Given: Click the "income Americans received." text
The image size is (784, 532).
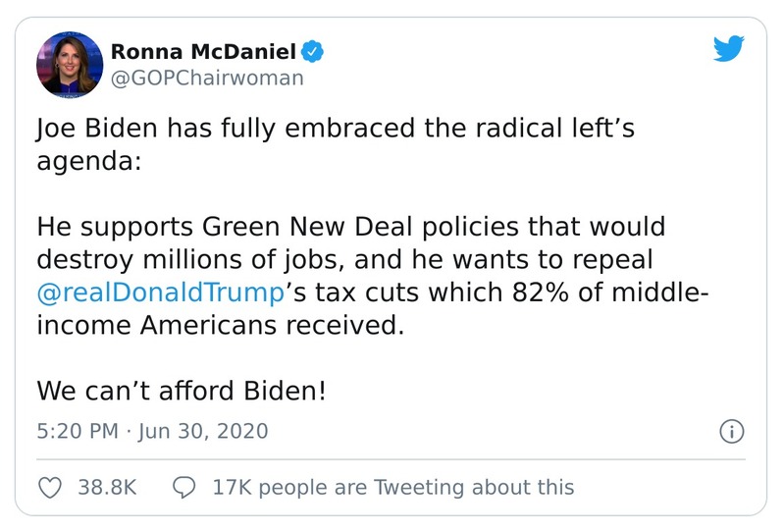Looking at the screenshot, I should 220,326.
